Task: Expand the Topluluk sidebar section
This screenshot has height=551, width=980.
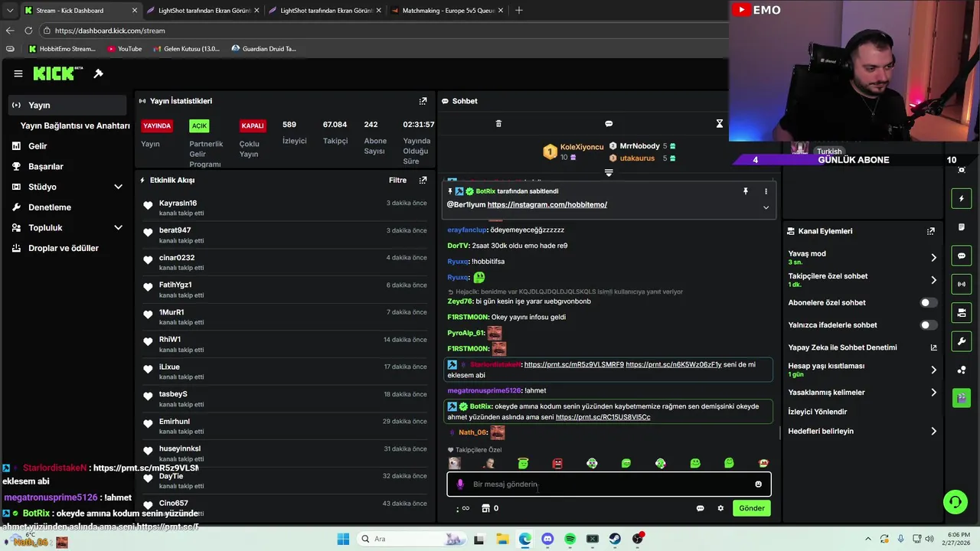Action: pyautogui.click(x=118, y=227)
